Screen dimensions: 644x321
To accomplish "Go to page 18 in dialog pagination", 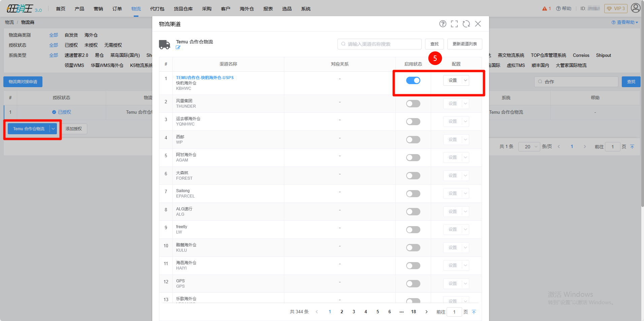I will coord(414,312).
